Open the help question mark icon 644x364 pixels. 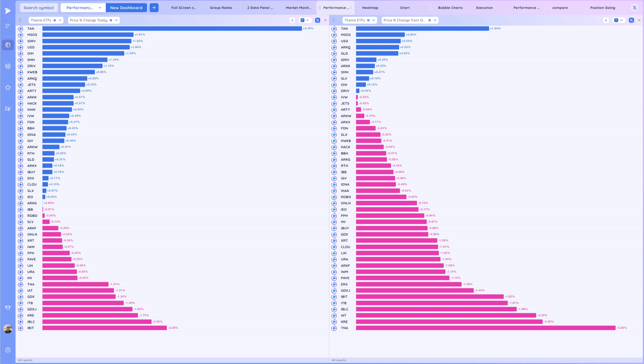(8, 350)
